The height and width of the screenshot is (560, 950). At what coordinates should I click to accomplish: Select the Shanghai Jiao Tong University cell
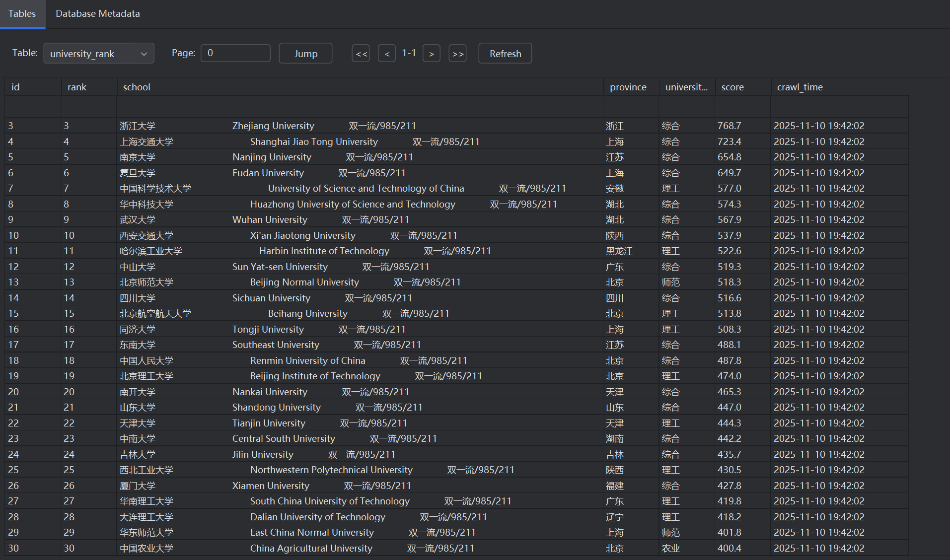point(360,141)
